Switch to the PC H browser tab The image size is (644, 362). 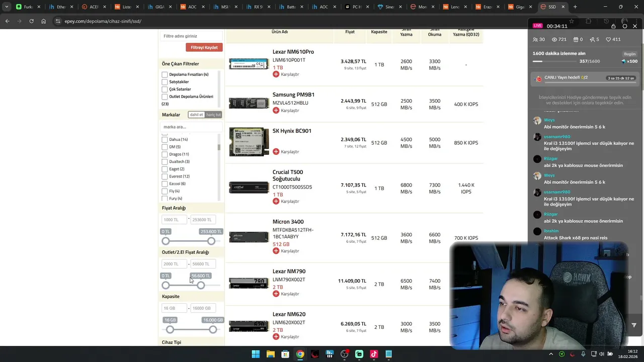click(x=356, y=7)
